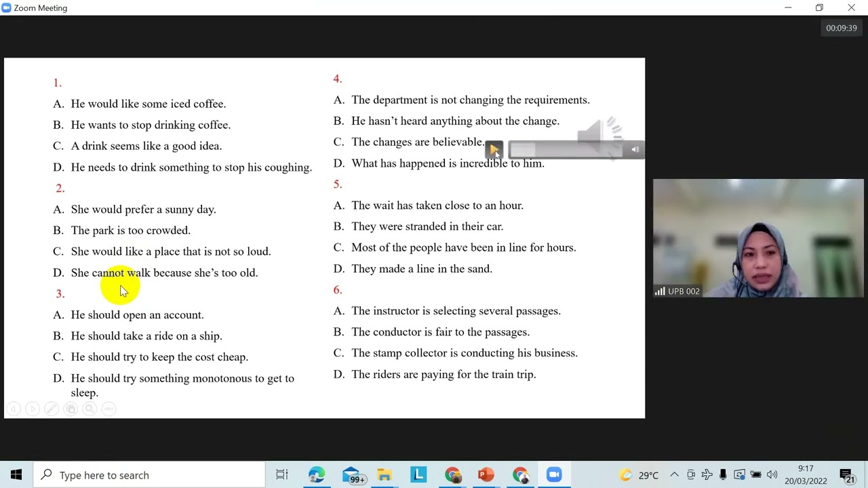
Task: Open the Windows Start menu
Action: [x=16, y=475]
